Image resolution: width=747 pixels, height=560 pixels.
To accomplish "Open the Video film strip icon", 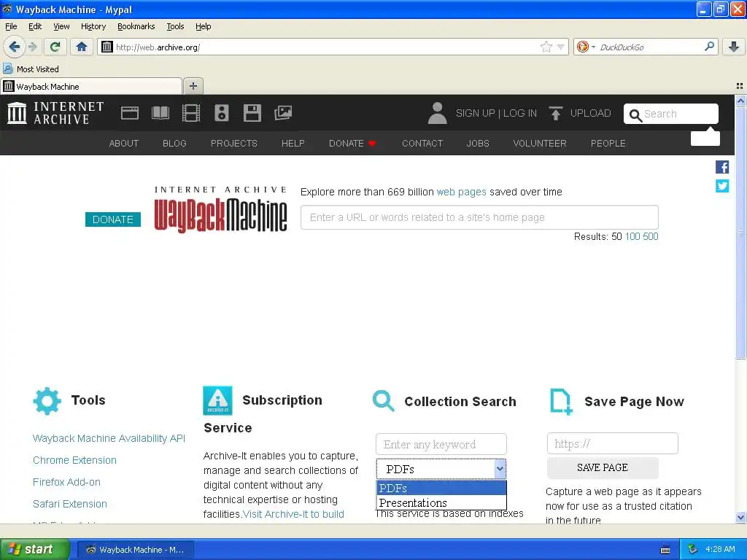I will coord(191,113).
